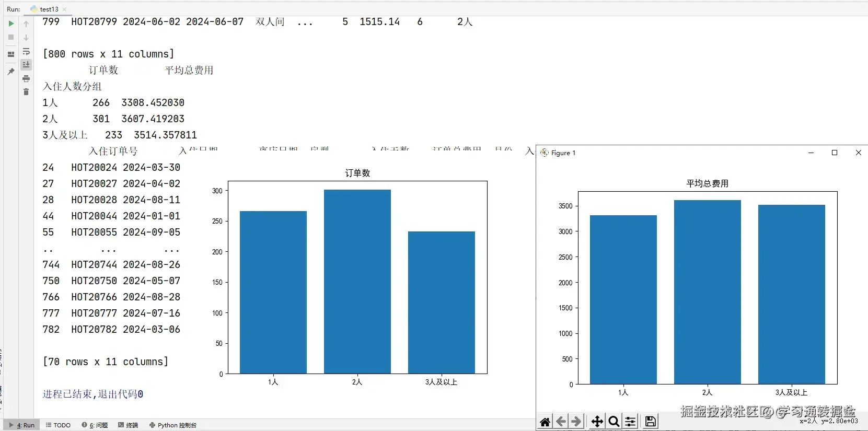Click the 订单数 chart title
The height and width of the screenshot is (431, 868).
coord(357,173)
